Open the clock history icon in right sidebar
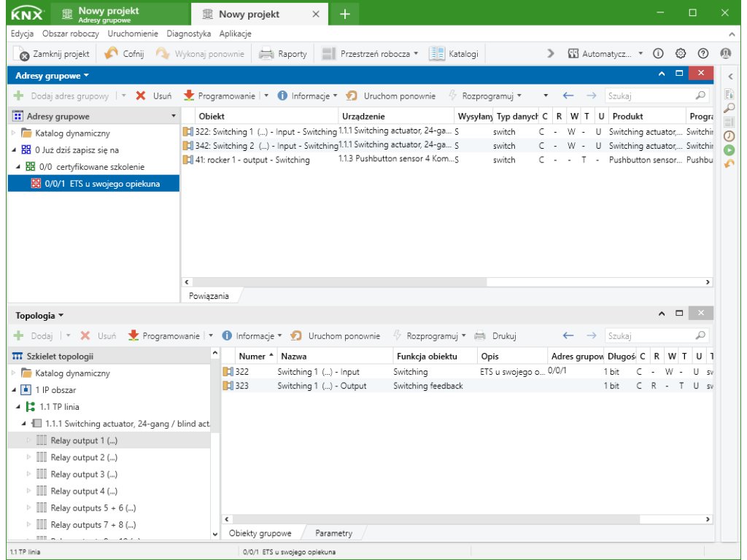Viewport: 747px width, 560px height. (x=729, y=136)
